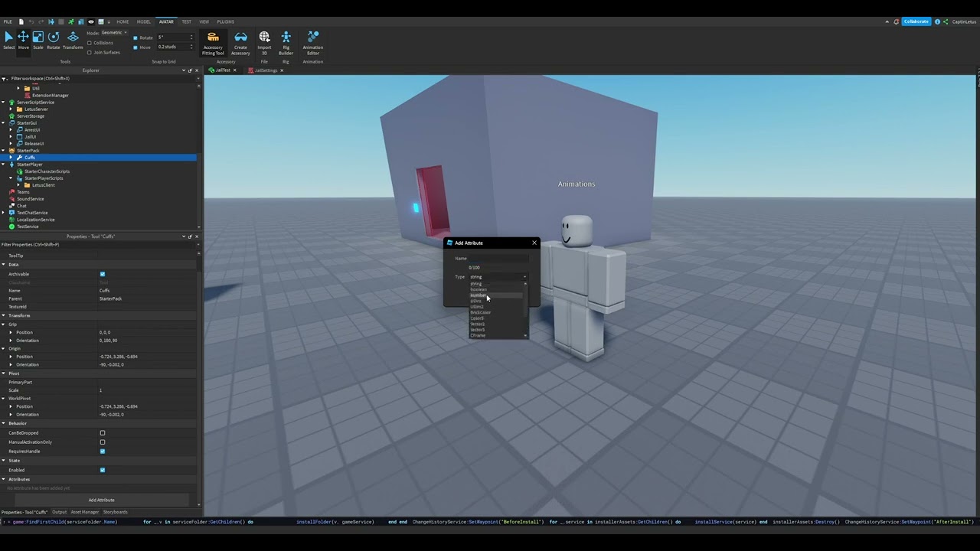Uncheck the Archivable property

coord(103,274)
